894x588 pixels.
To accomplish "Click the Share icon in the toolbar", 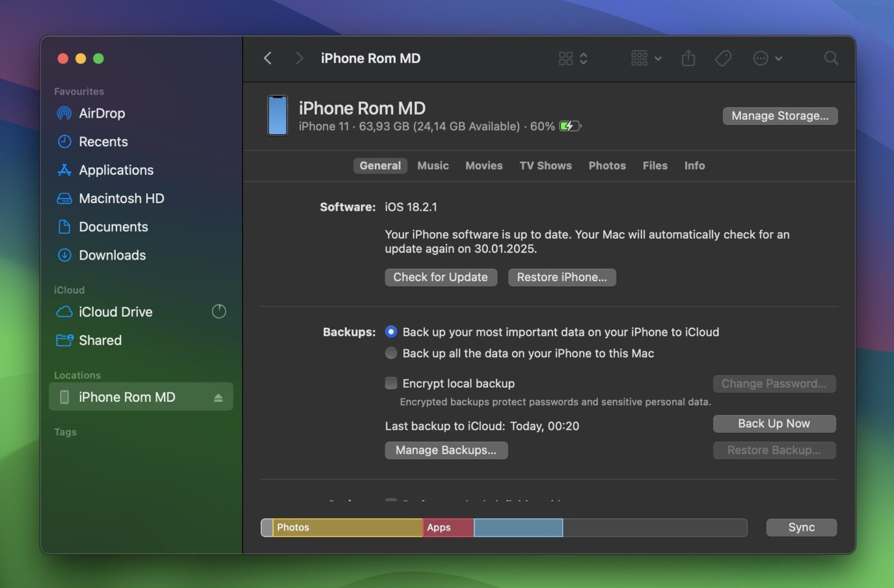I will (689, 58).
